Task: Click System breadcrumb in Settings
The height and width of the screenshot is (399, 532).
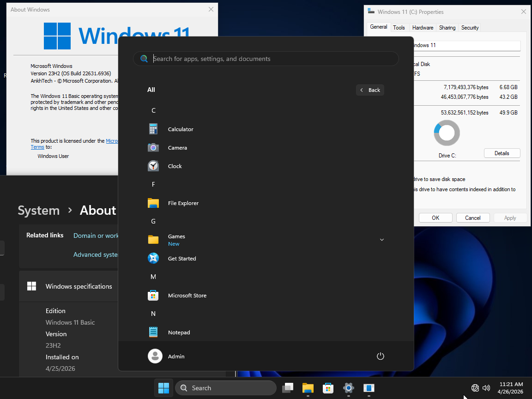Action: 39,211
